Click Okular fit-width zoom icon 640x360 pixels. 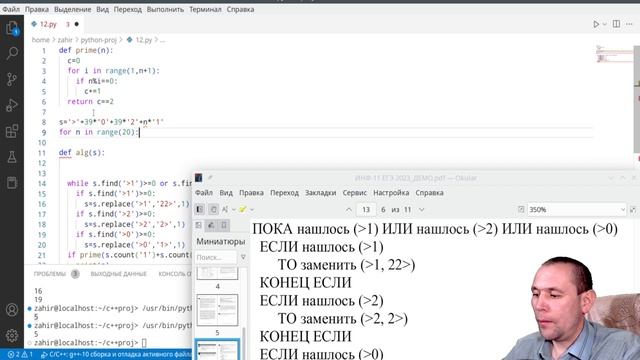tap(521, 209)
